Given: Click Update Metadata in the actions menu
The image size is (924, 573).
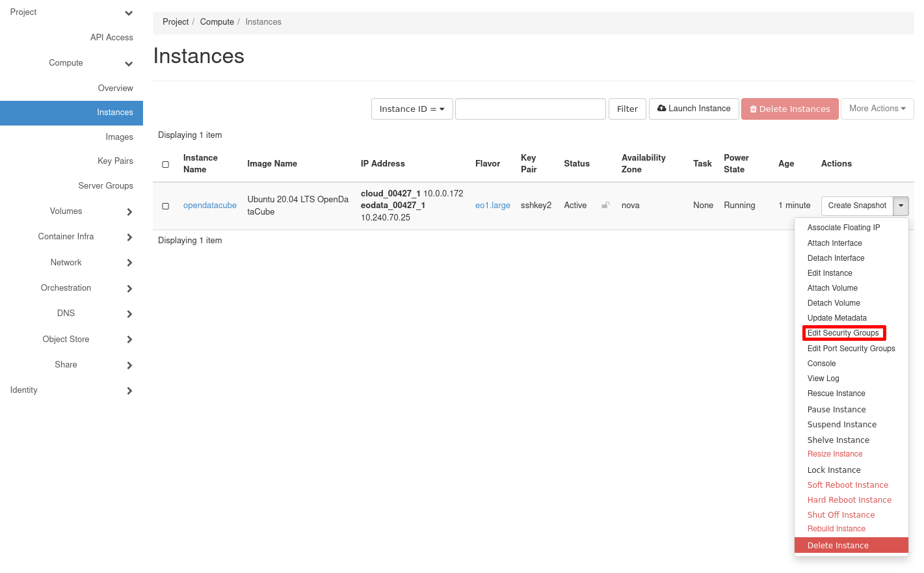Looking at the screenshot, I should [x=837, y=318].
